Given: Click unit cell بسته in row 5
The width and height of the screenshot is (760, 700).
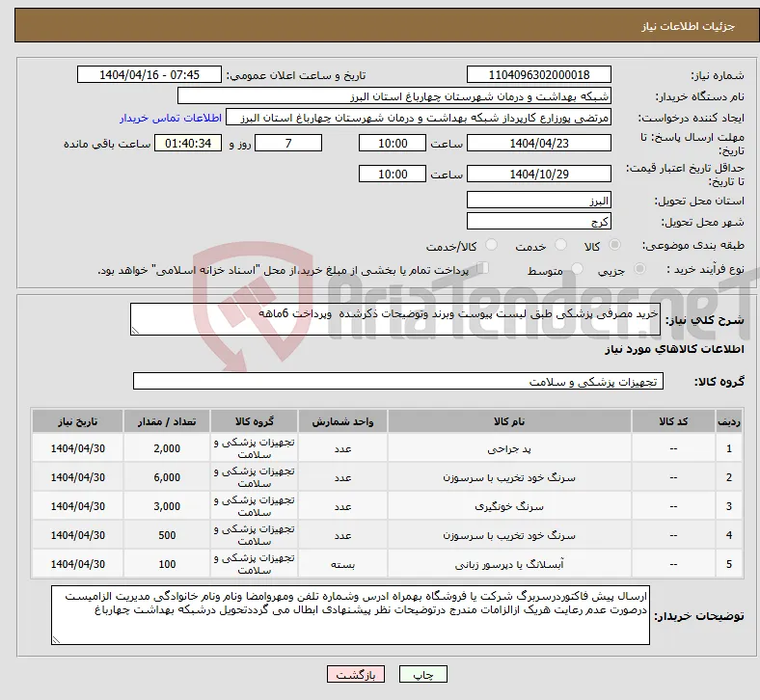Looking at the screenshot, I should tap(342, 564).
